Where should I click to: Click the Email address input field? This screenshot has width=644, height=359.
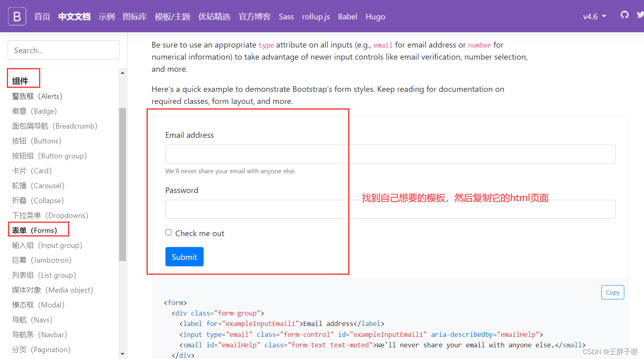(390, 154)
